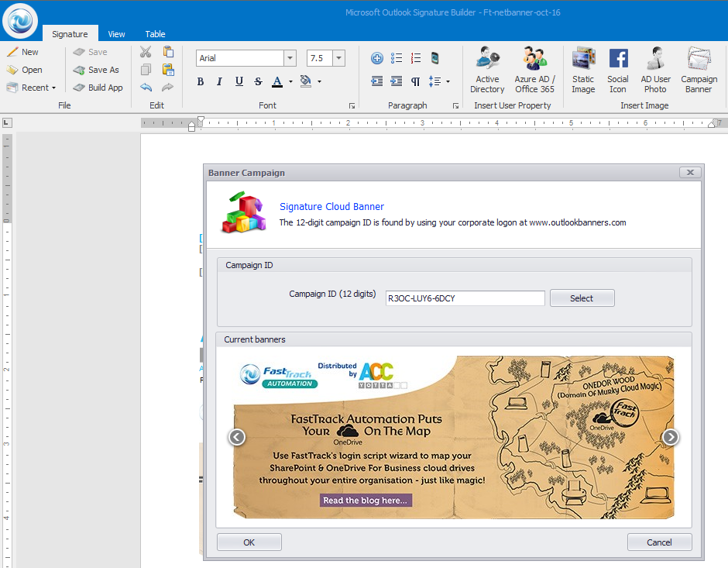Viewport: 728px width, 568px height.
Task: Switch to the Table ribbon tab
Action: coord(155,34)
